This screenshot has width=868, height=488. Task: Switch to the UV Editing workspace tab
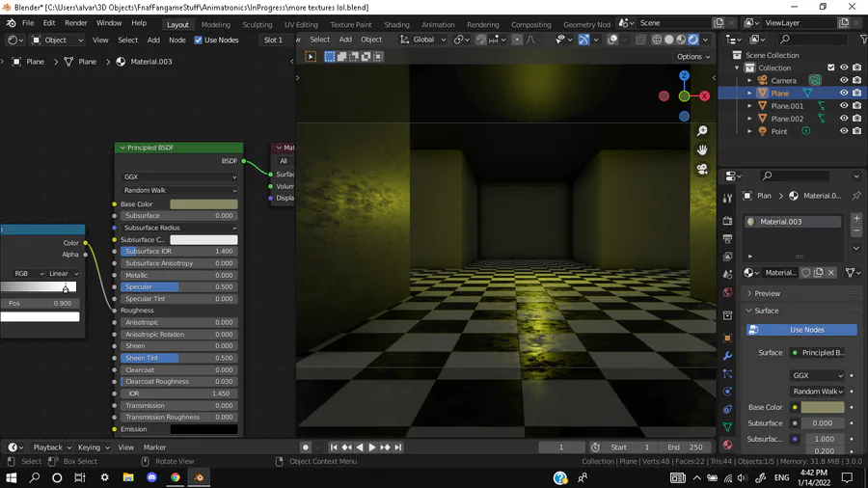click(x=301, y=24)
